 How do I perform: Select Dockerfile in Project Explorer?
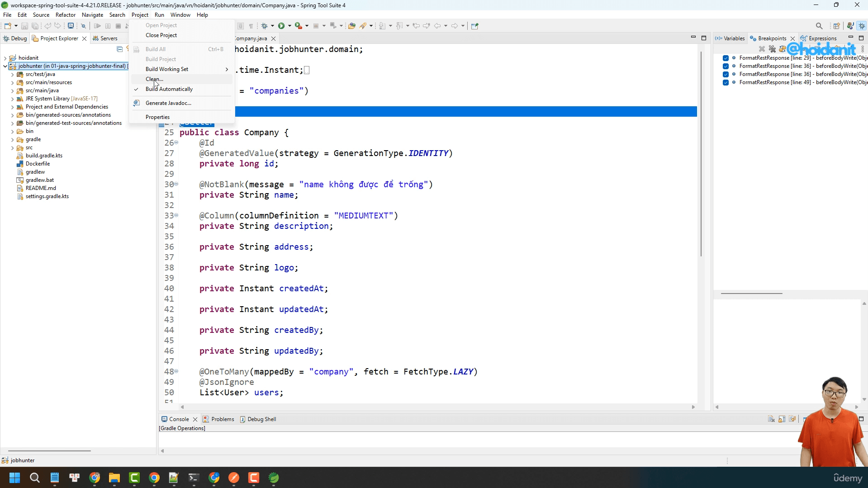pos(38,164)
